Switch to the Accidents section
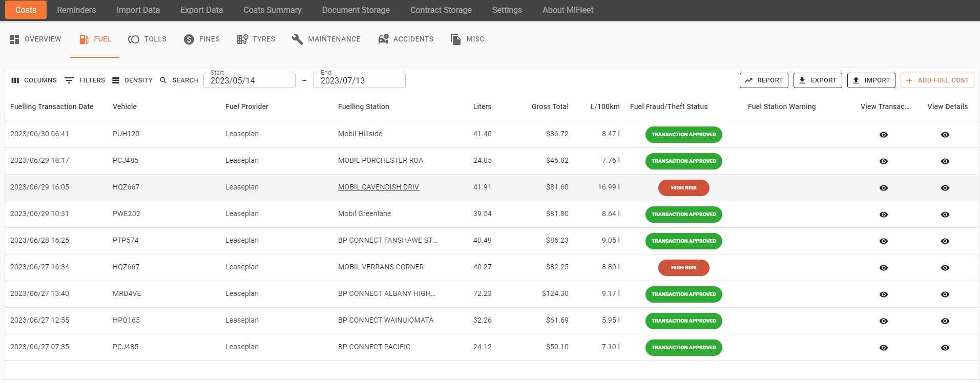Viewport: 980px width, 383px height. (406, 39)
